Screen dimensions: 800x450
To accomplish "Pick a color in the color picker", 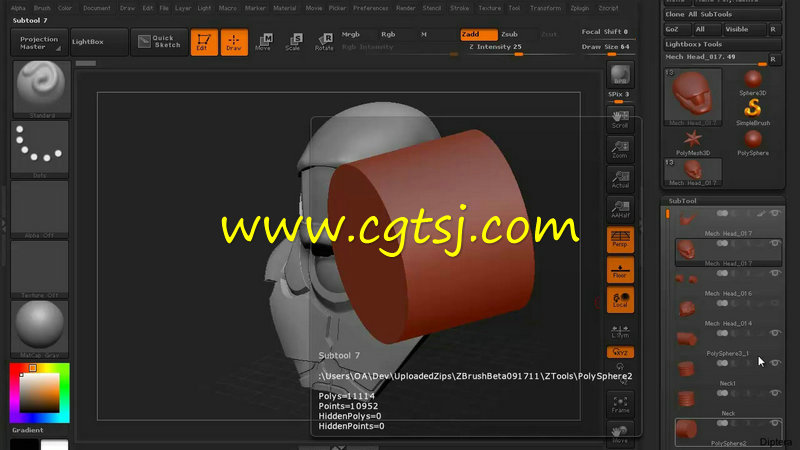I will coord(40,393).
